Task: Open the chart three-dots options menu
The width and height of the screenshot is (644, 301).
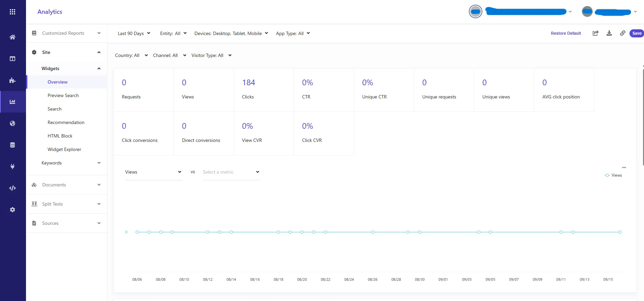Action: pyautogui.click(x=624, y=168)
